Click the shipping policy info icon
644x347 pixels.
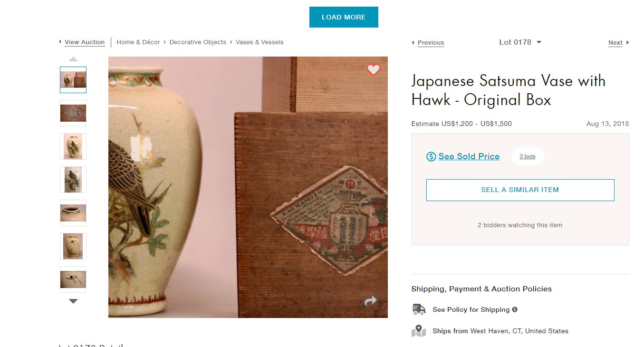coord(515,309)
